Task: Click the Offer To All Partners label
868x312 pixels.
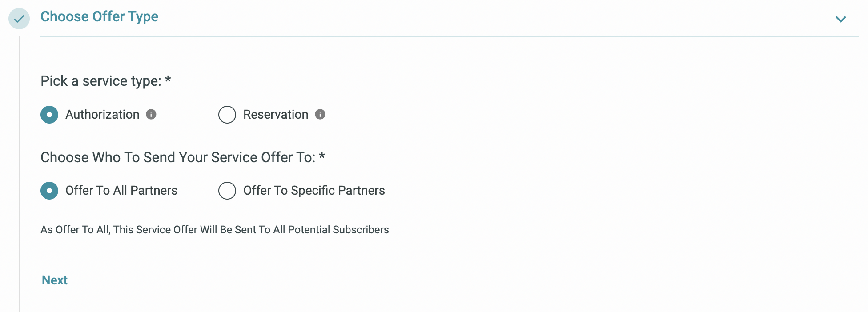Action: tap(121, 191)
